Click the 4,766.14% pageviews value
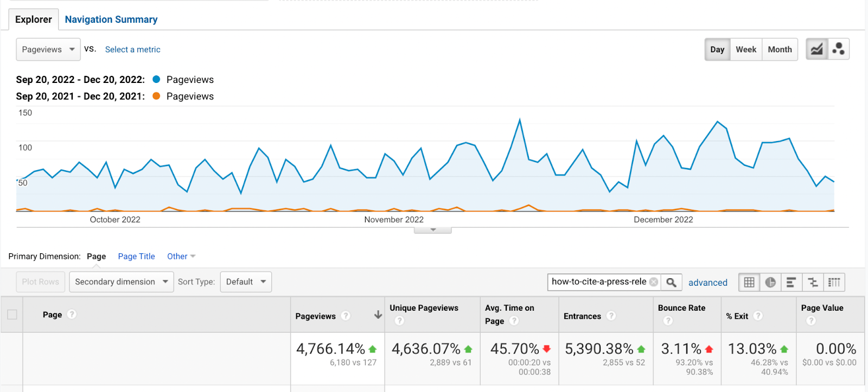The image size is (868, 392). tap(330, 349)
